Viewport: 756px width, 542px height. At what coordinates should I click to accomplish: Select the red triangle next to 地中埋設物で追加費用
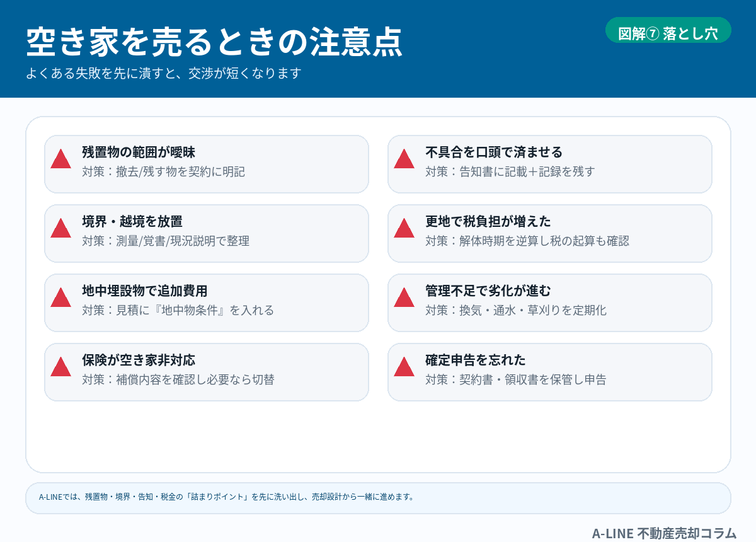60,298
